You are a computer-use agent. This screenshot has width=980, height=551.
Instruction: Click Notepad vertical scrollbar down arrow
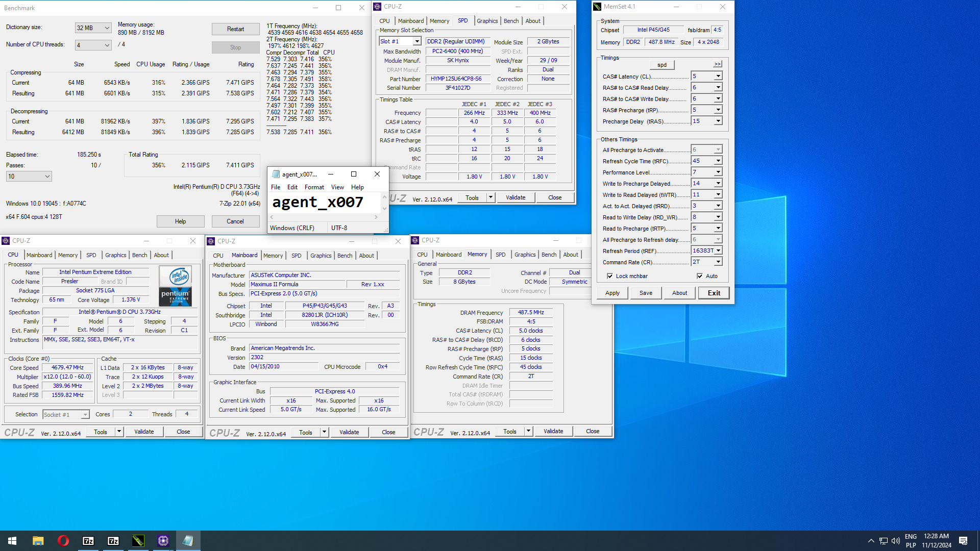coord(385,209)
